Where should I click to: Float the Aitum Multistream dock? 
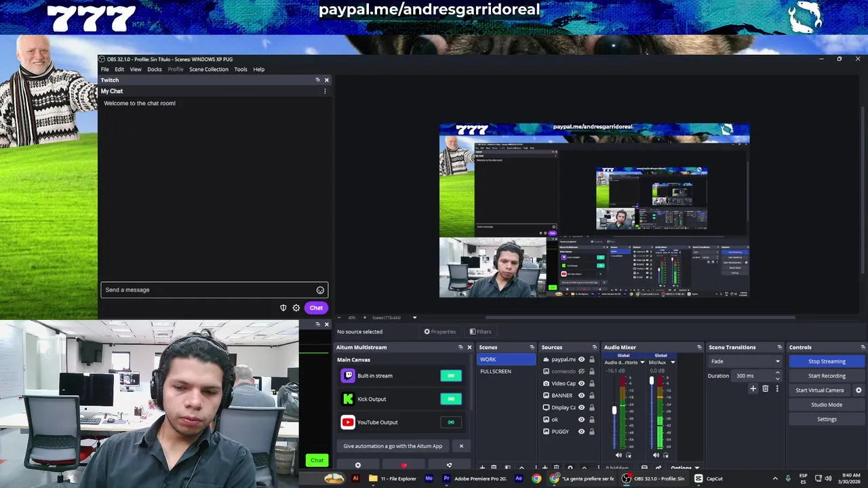460,347
